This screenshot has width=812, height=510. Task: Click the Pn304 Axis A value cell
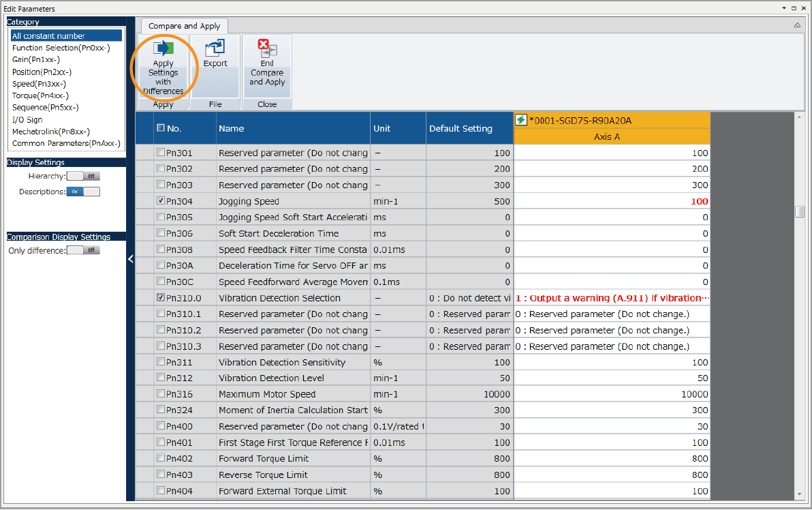click(x=611, y=201)
